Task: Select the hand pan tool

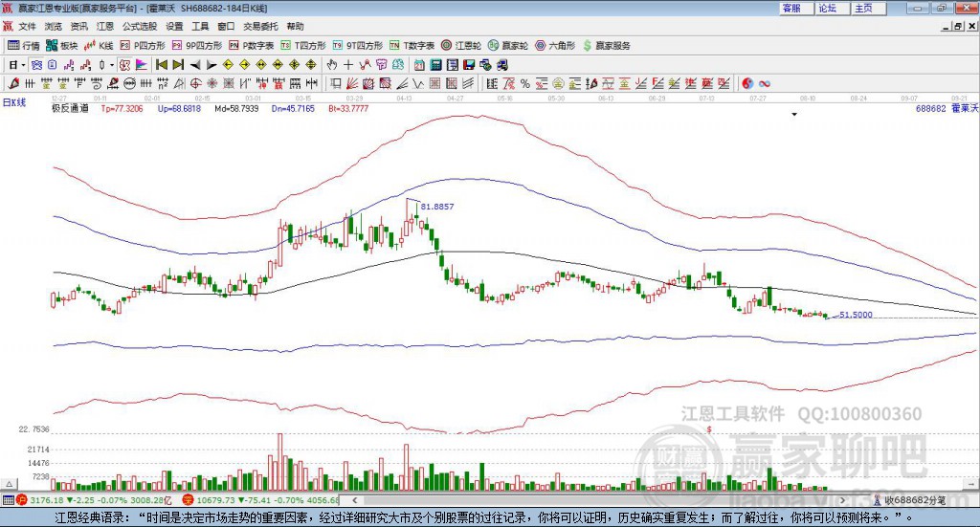Action: coord(332,65)
